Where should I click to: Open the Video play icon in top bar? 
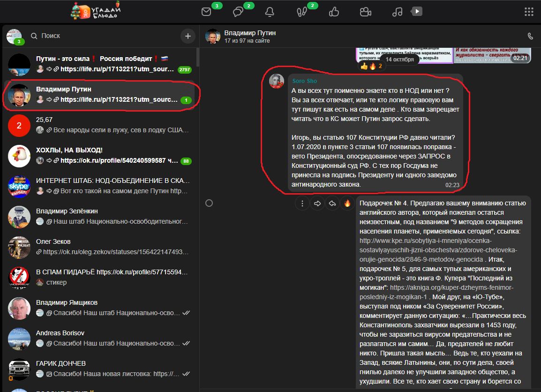click(416, 11)
